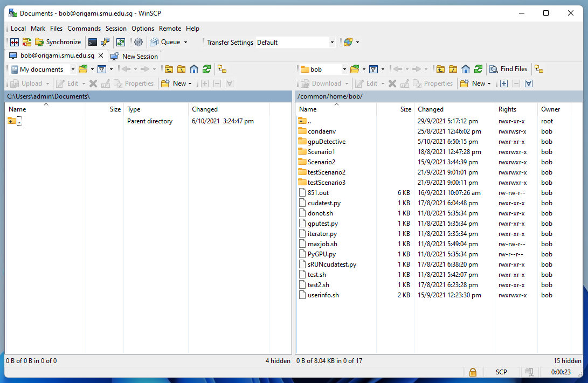Refresh the remote bob directory listing

[478, 69]
